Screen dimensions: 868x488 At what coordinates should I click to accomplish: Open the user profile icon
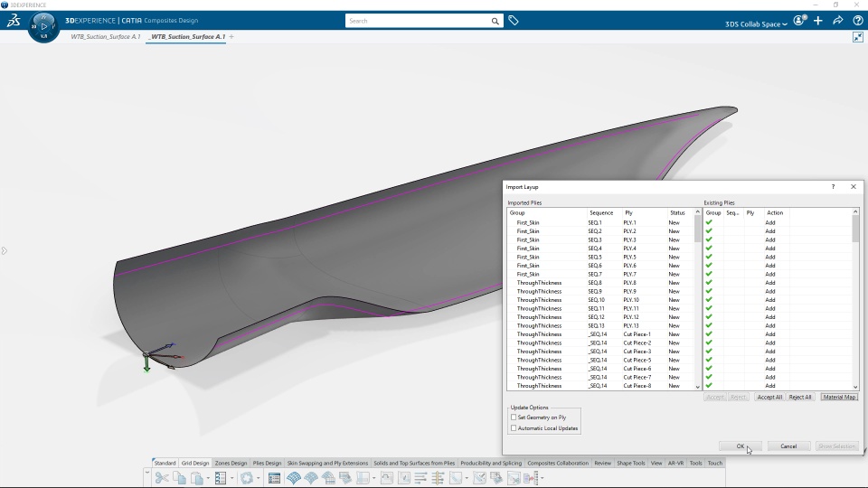799,21
